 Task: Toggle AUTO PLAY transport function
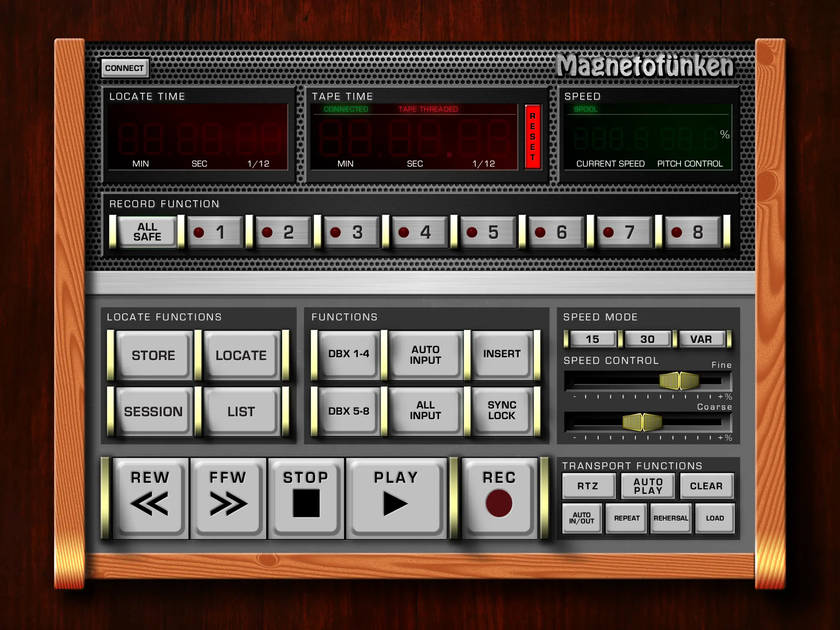(648, 486)
